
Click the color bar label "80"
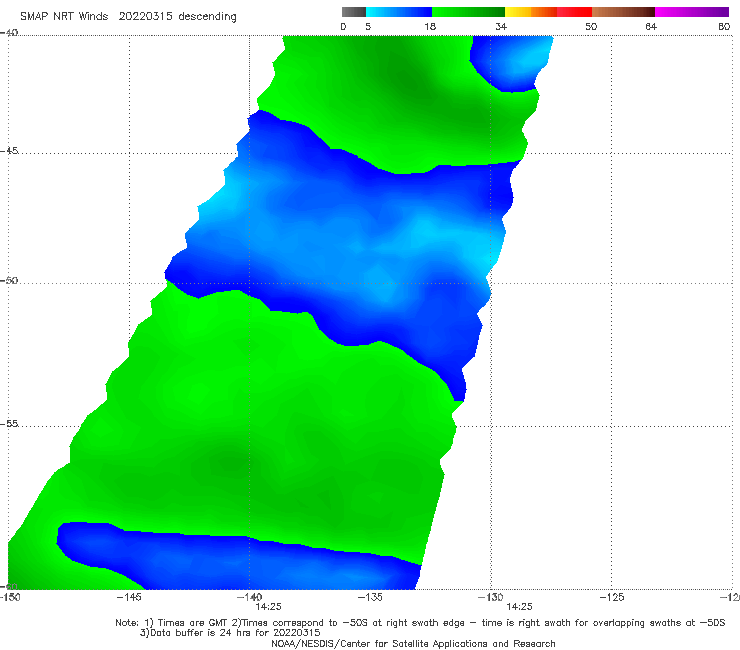724,26
